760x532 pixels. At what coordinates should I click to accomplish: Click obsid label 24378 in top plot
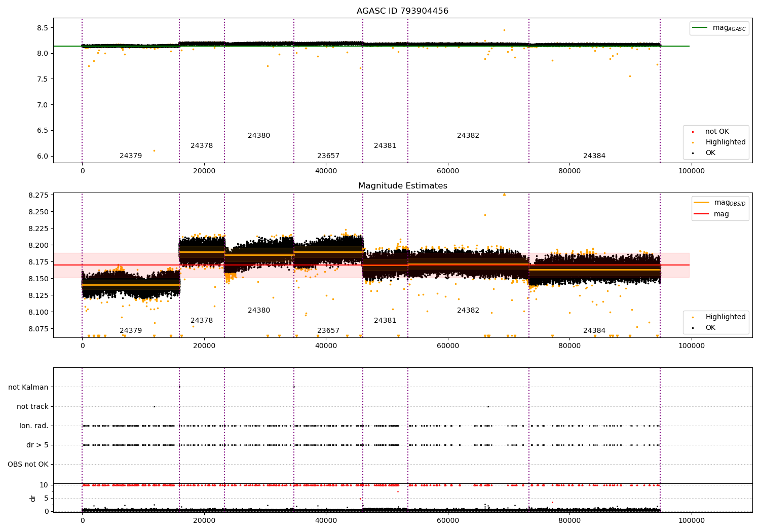point(202,146)
